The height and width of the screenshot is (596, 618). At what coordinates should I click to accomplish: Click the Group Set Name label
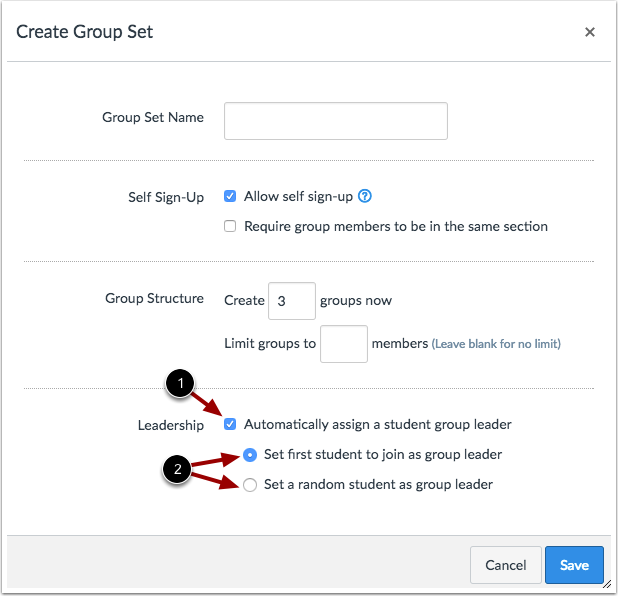[153, 117]
